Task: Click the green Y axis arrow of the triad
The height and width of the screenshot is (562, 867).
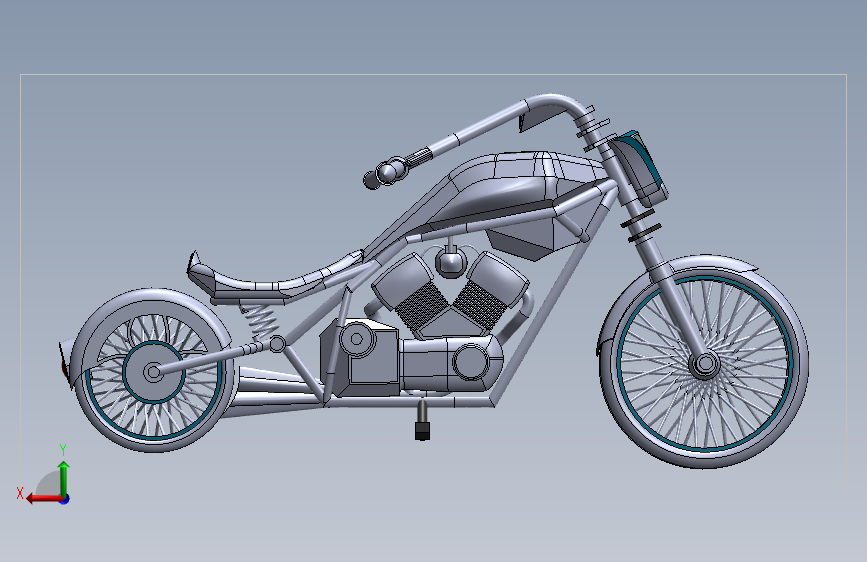Action: pyautogui.click(x=64, y=479)
